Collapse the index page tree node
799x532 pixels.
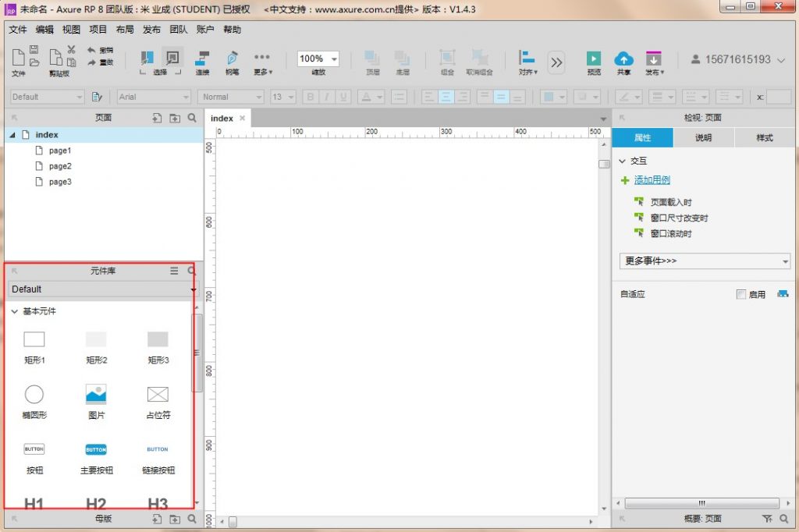click(x=12, y=135)
